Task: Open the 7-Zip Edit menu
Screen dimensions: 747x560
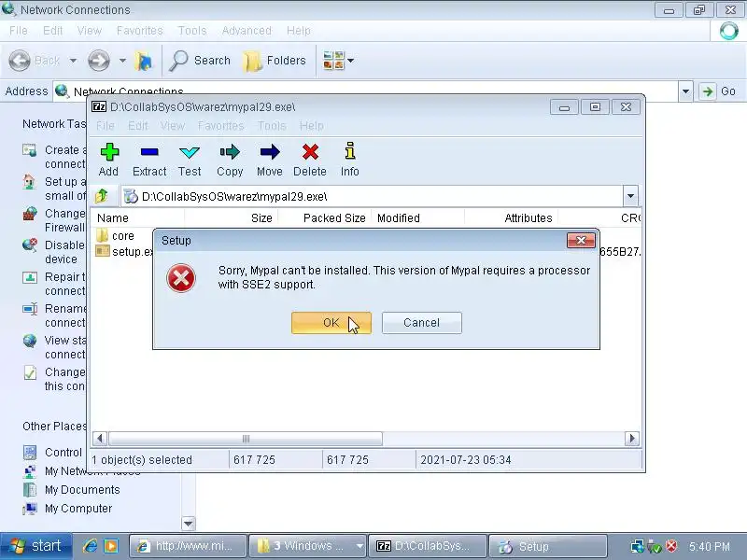Action: pos(137,126)
